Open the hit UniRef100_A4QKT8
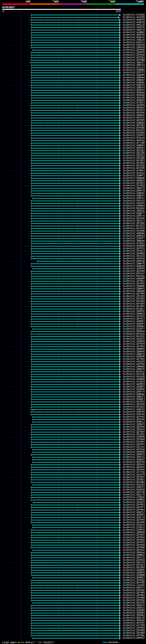The width and height of the screenshot is (146, 644). click(x=134, y=20)
